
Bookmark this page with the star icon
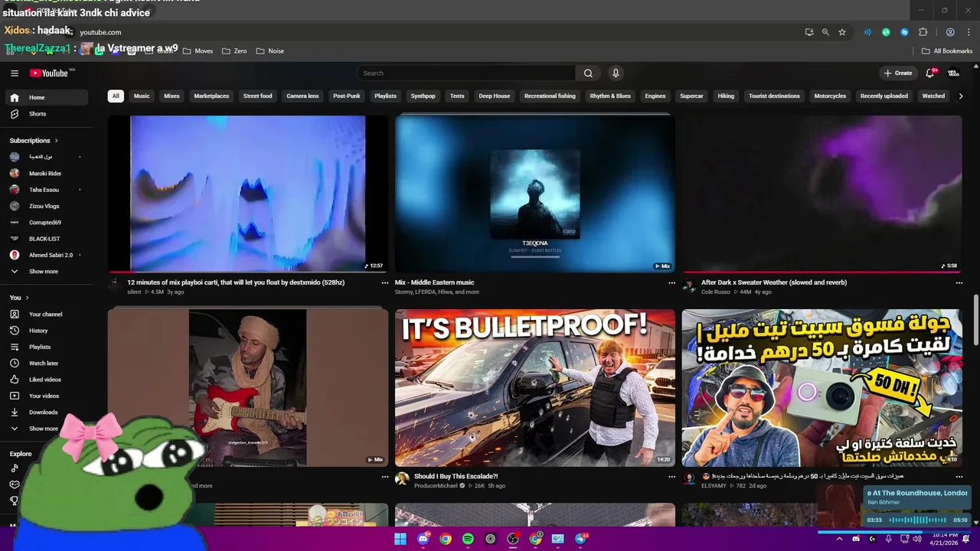(x=842, y=32)
